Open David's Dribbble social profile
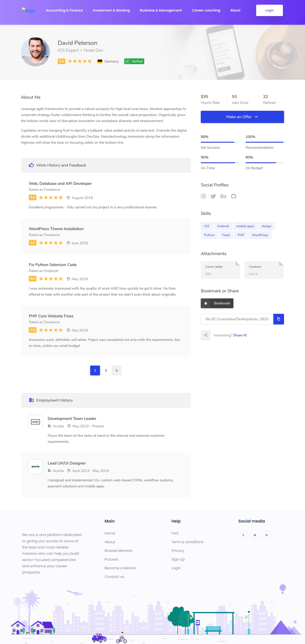Image resolution: width=305 pixels, height=644 pixels. [x=204, y=196]
